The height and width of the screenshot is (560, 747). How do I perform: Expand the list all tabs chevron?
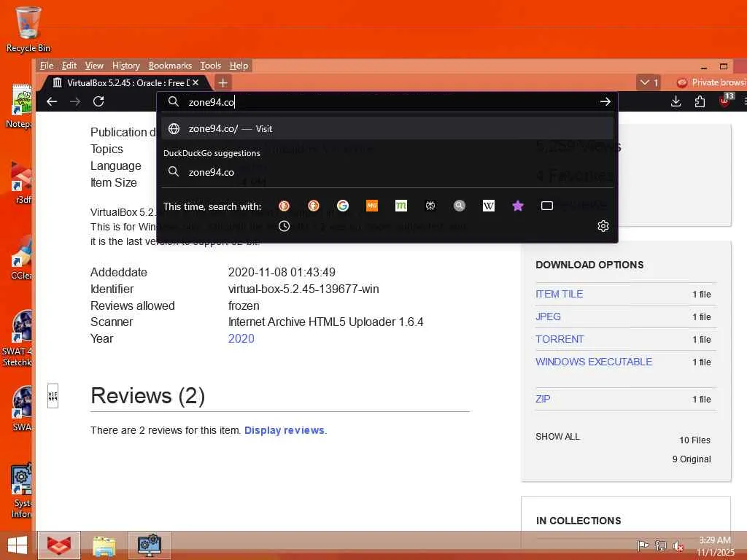(x=649, y=82)
